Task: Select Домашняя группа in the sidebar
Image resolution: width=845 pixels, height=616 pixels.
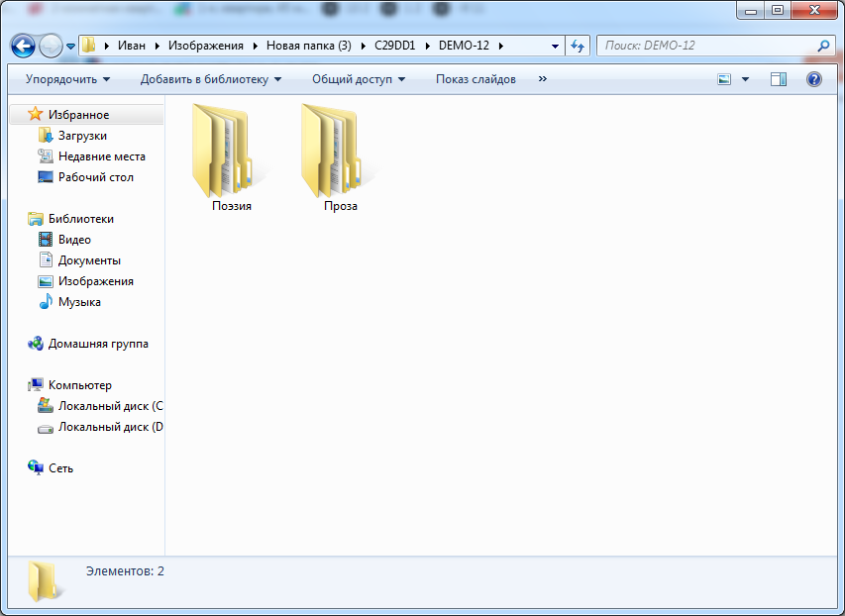Action: click(x=98, y=344)
